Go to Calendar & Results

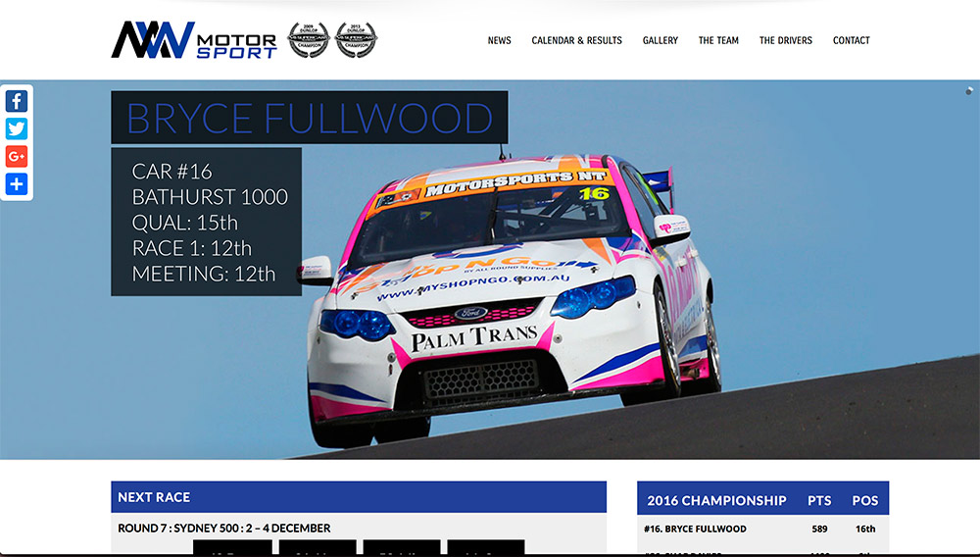(577, 40)
